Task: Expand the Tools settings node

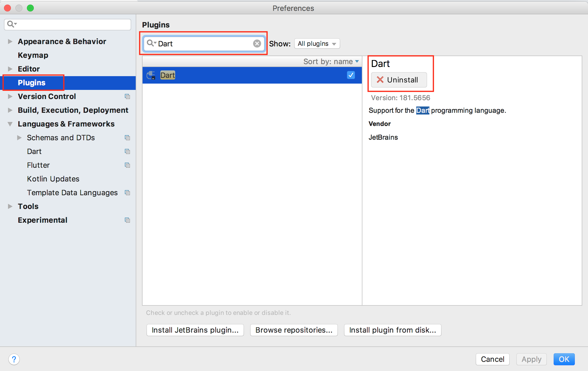Action: pyautogui.click(x=10, y=206)
